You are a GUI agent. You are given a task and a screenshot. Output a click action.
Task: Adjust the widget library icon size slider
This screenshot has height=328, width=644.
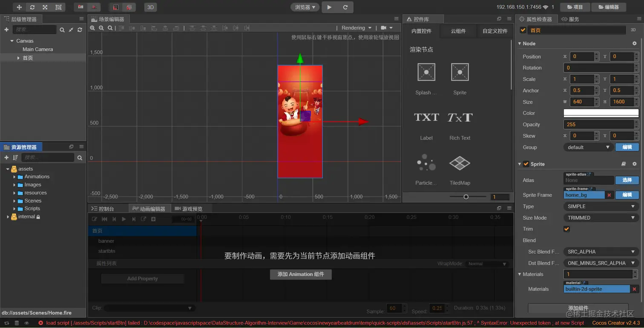click(466, 197)
